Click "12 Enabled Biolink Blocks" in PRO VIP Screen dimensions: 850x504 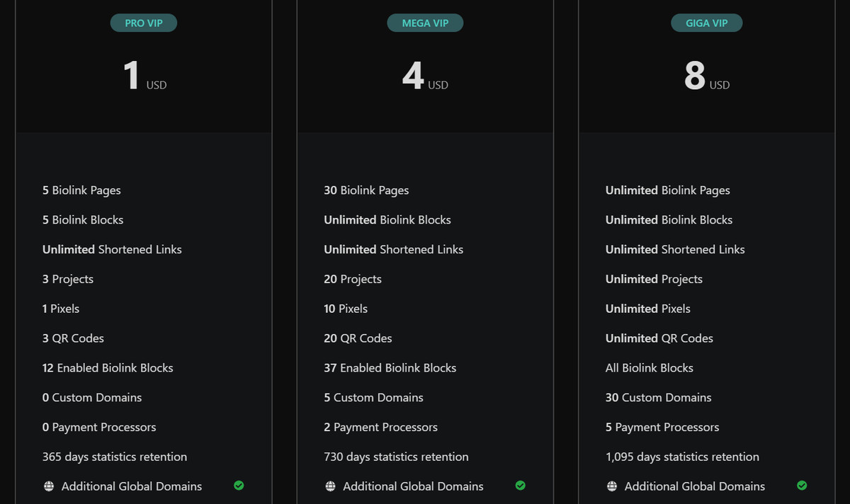(108, 368)
